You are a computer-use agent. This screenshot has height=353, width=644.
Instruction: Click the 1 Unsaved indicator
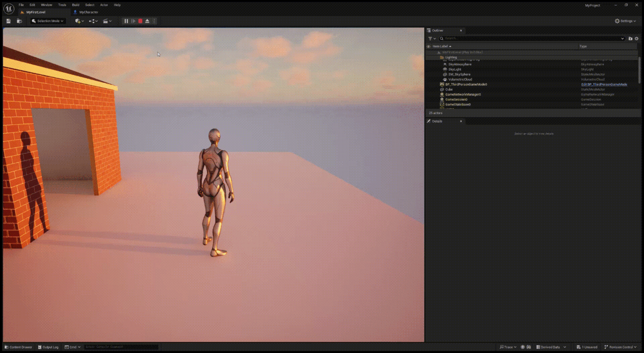(587, 347)
